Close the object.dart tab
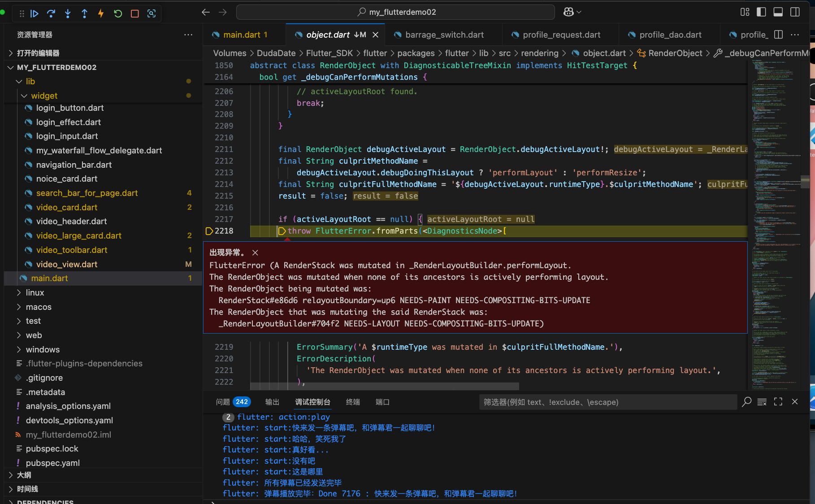 tap(376, 35)
